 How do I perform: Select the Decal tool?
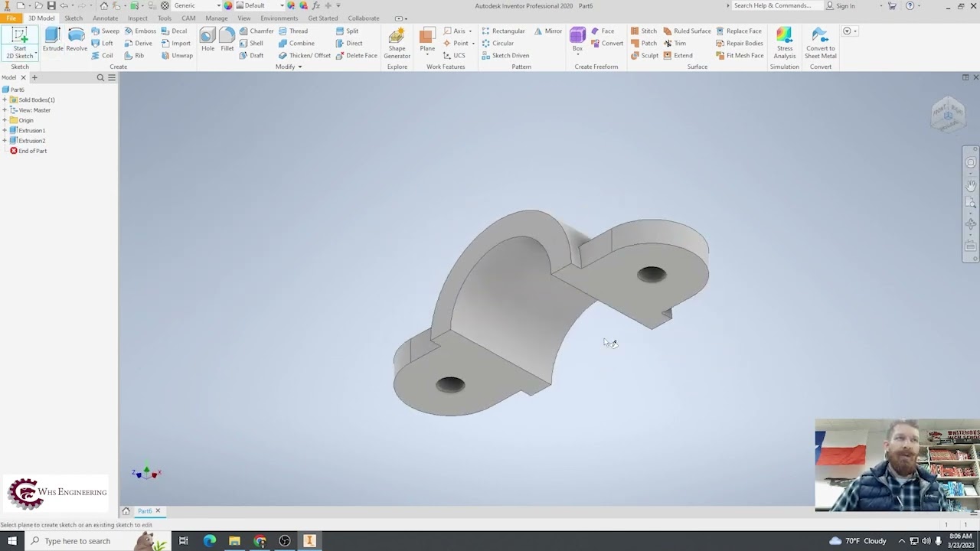[174, 31]
